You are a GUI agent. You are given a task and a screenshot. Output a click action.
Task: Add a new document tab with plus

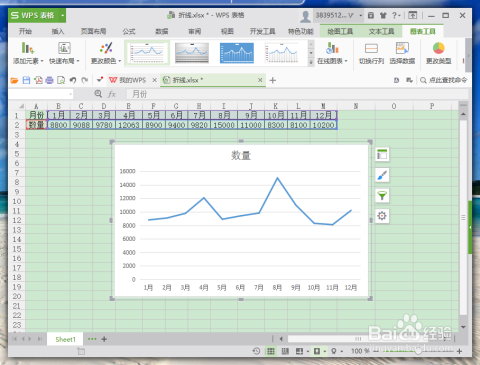[273, 80]
